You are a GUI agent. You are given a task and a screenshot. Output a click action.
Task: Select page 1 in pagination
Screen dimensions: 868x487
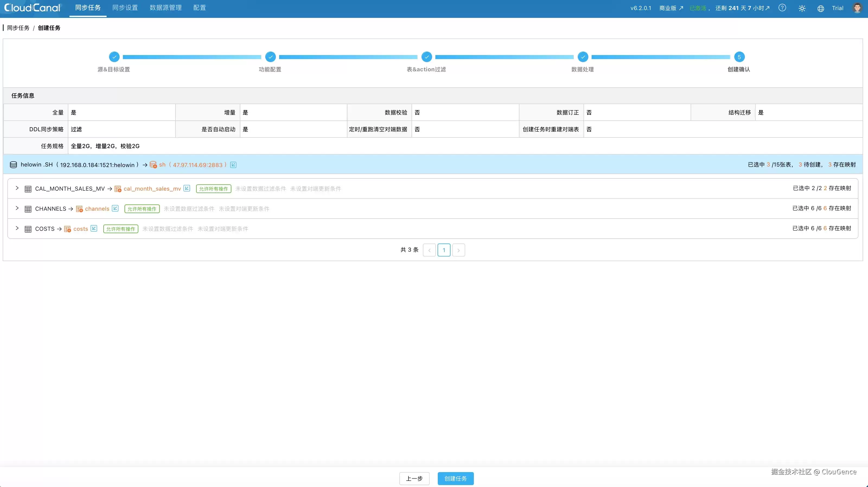click(444, 250)
